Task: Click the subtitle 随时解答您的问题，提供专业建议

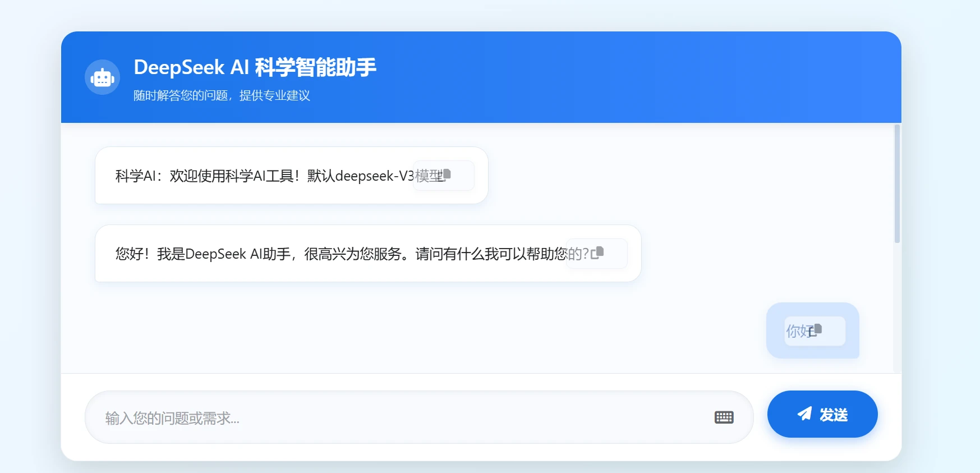Action: [222, 95]
